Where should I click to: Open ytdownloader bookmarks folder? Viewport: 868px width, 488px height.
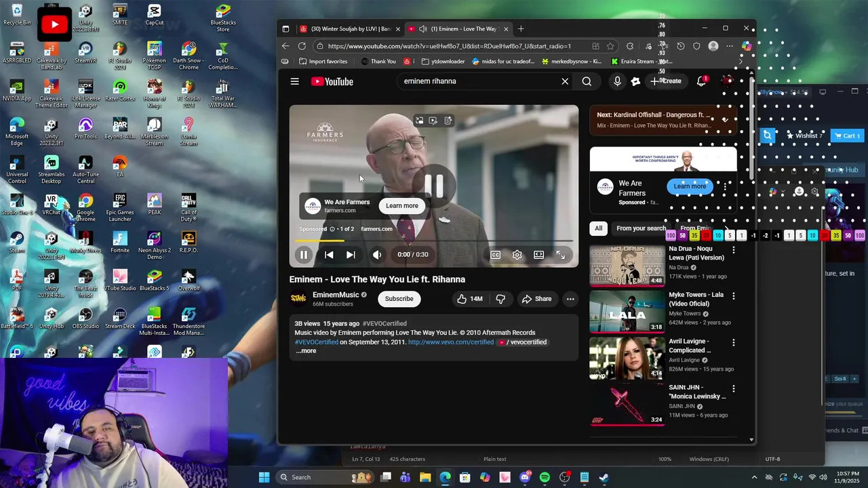443,61
